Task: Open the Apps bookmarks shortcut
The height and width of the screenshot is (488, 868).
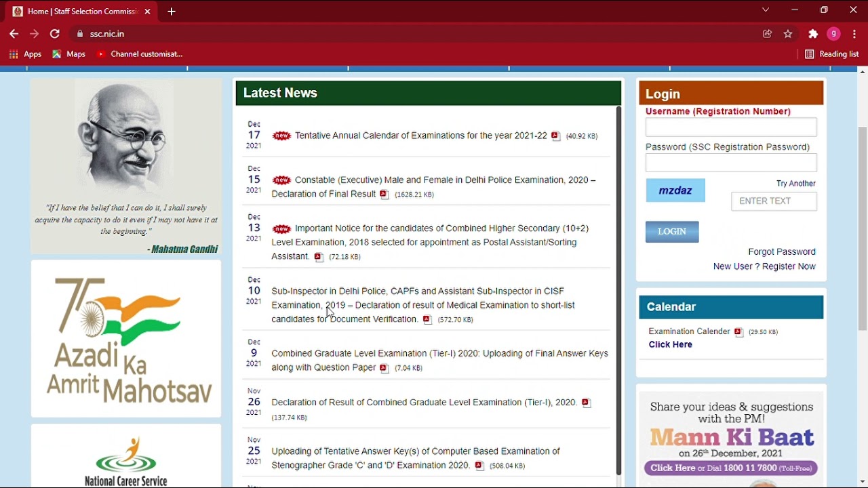Action: click(x=25, y=54)
